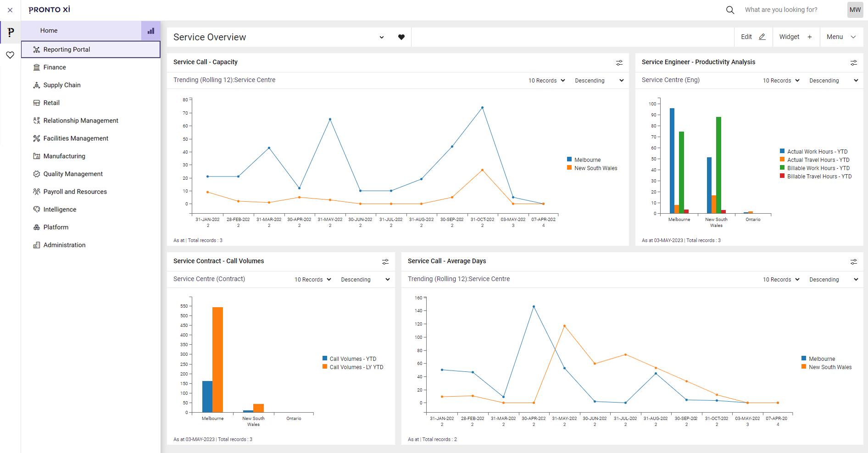Open Platform menu item
The width and height of the screenshot is (868, 453).
91,227
